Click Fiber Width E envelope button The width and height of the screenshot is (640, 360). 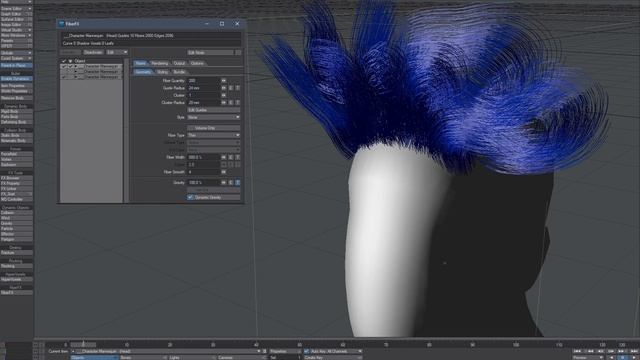231,157
